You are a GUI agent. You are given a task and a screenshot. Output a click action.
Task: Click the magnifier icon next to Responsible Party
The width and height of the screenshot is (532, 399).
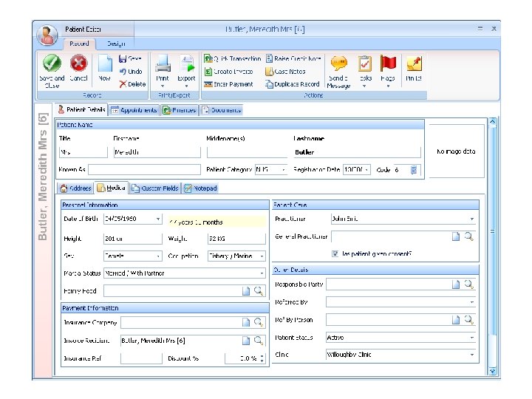pyautogui.click(x=468, y=284)
